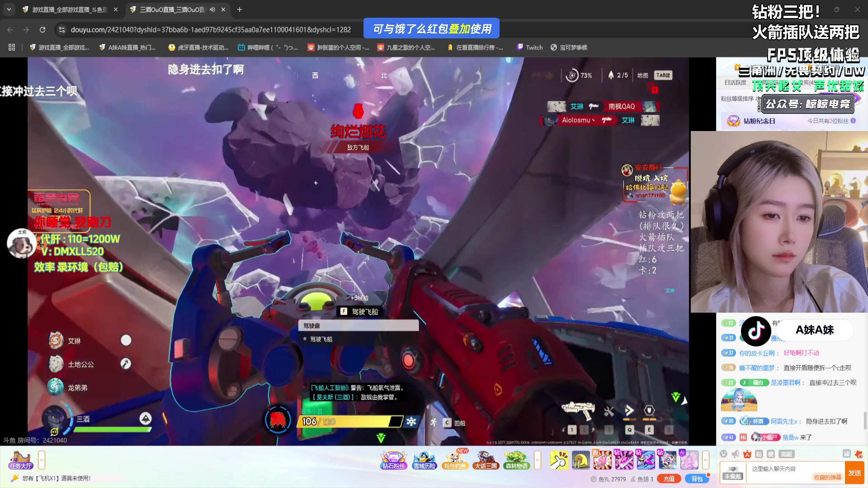Open the 森林物语 activity icon

click(x=516, y=460)
